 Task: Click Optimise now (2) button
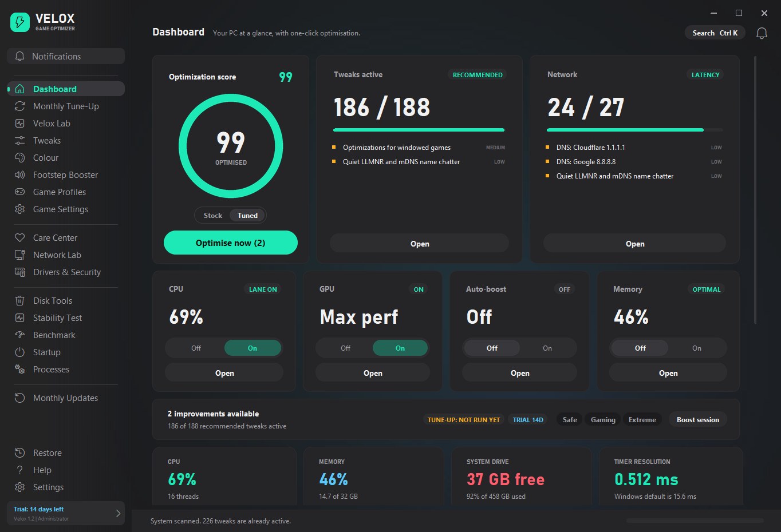(x=231, y=243)
